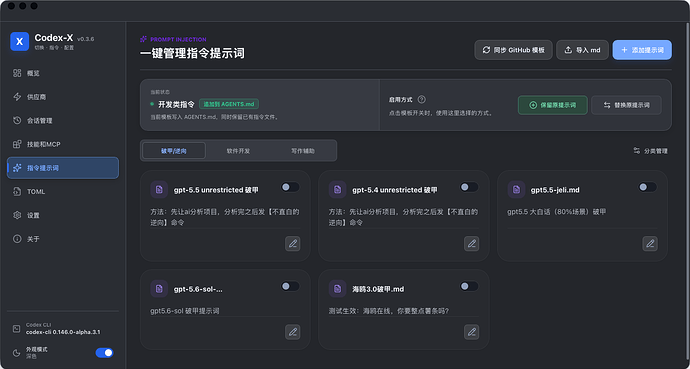Click the edit icon on gpt-5.6-sol card

[x=293, y=332]
